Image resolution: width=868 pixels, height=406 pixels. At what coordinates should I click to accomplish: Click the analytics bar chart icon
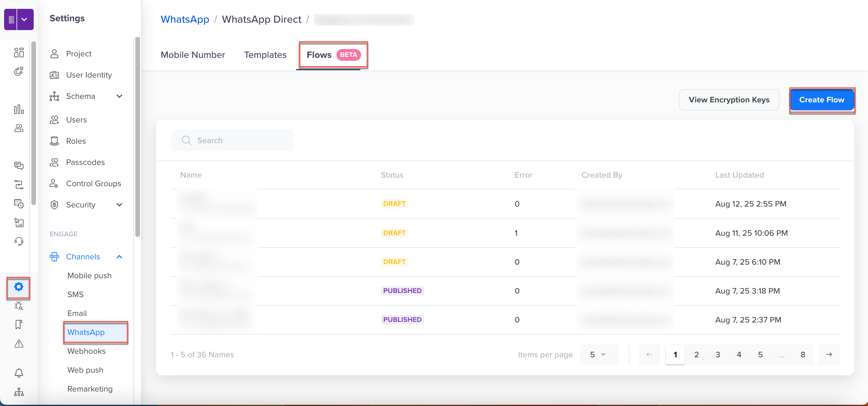point(19,109)
